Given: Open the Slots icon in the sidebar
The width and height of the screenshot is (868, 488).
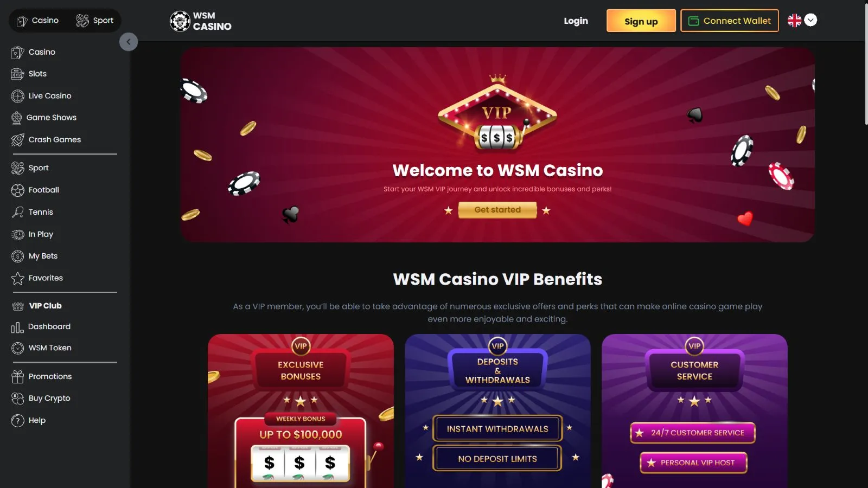Looking at the screenshot, I should click(x=17, y=74).
